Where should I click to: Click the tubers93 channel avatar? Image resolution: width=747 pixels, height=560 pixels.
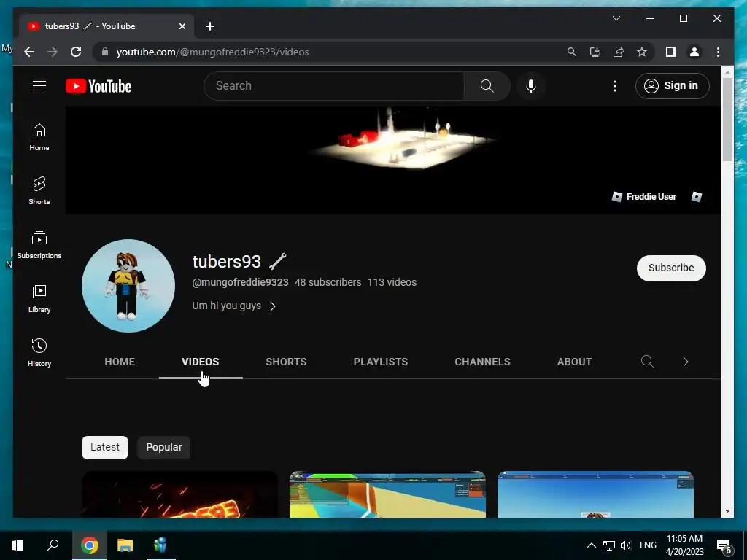(128, 285)
